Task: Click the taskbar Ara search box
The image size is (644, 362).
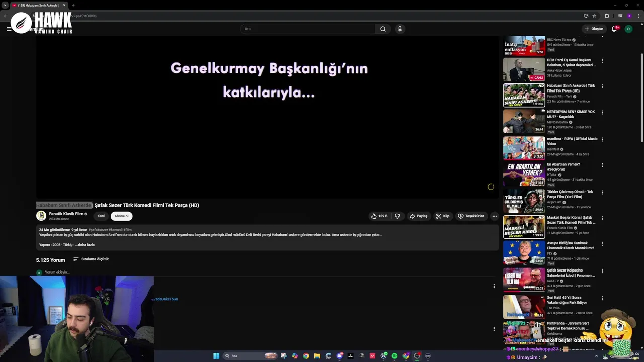Action: click(250, 356)
